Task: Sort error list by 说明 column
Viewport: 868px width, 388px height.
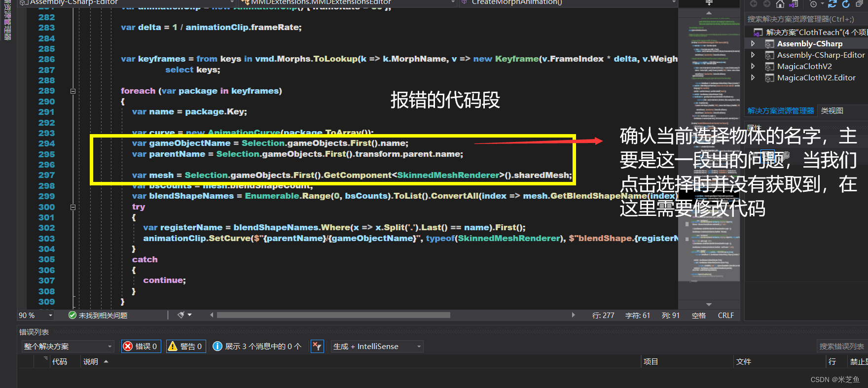Action: pyautogui.click(x=91, y=362)
